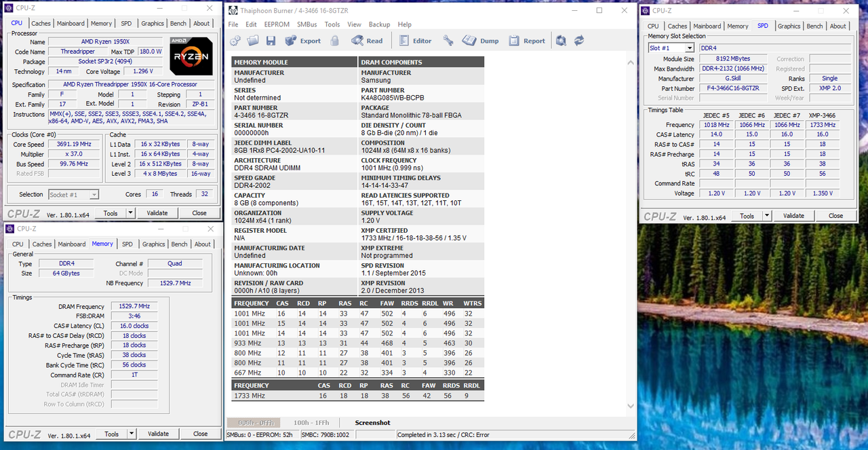The image size is (868, 450).
Task: Open the Edit menu in Thaiphoon Burner
Action: [x=251, y=24]
